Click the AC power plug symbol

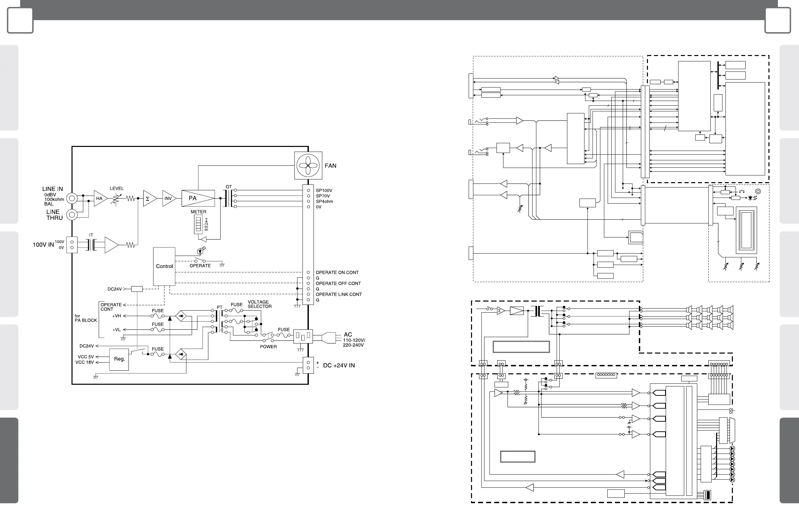pyautogui.click(x=328, y=337)
